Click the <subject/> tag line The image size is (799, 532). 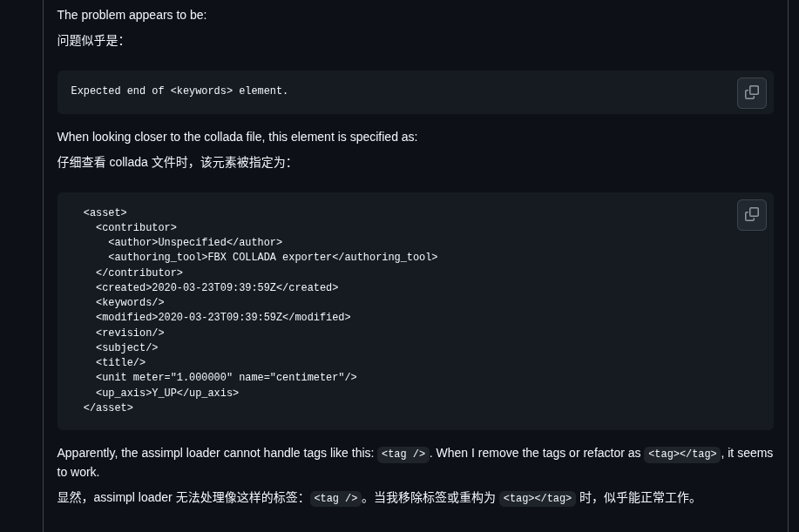point(127,348)
